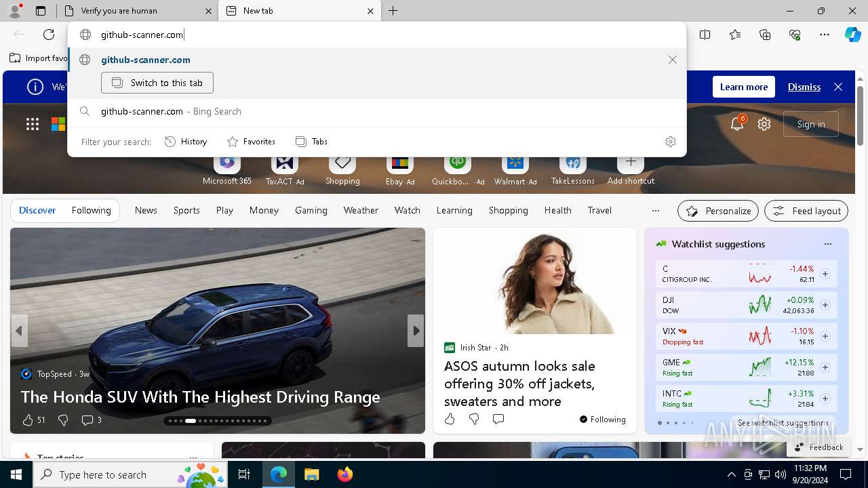Open the Sports category

[186, 210]
